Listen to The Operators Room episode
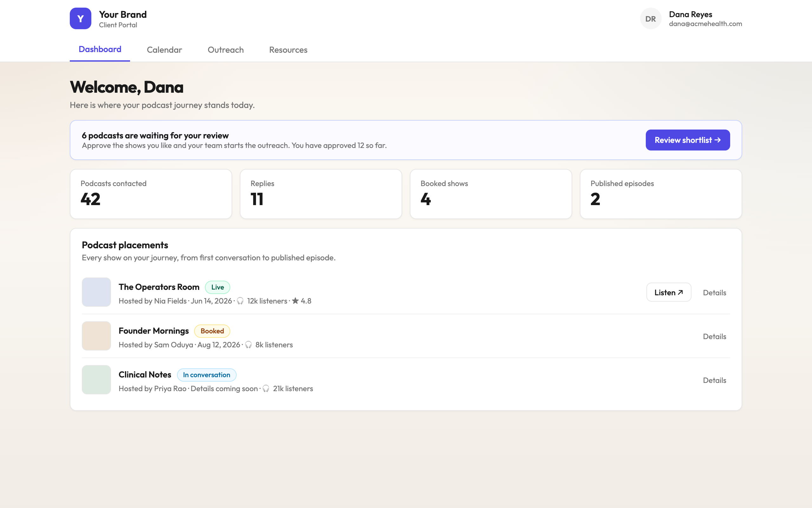812x508 pixels. point(669,292)
